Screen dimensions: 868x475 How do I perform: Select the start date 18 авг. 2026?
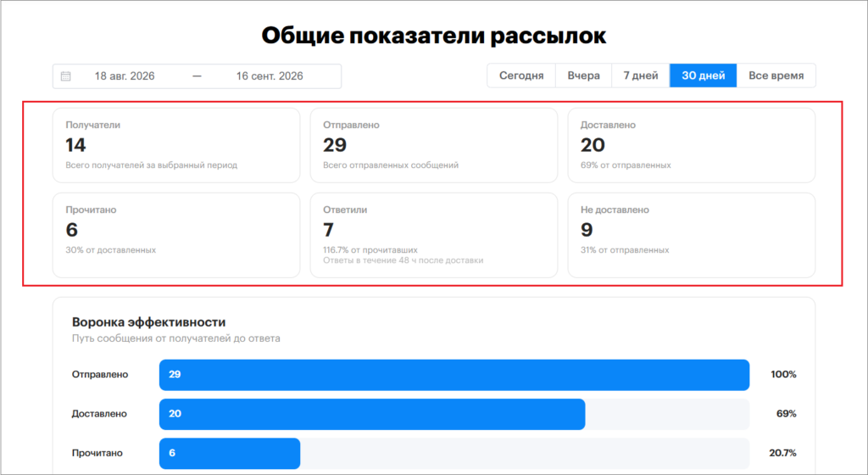pyautogui.click(x=125, y=75)
